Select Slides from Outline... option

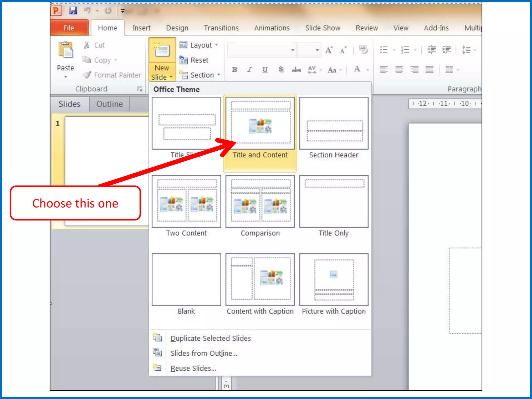204,353
